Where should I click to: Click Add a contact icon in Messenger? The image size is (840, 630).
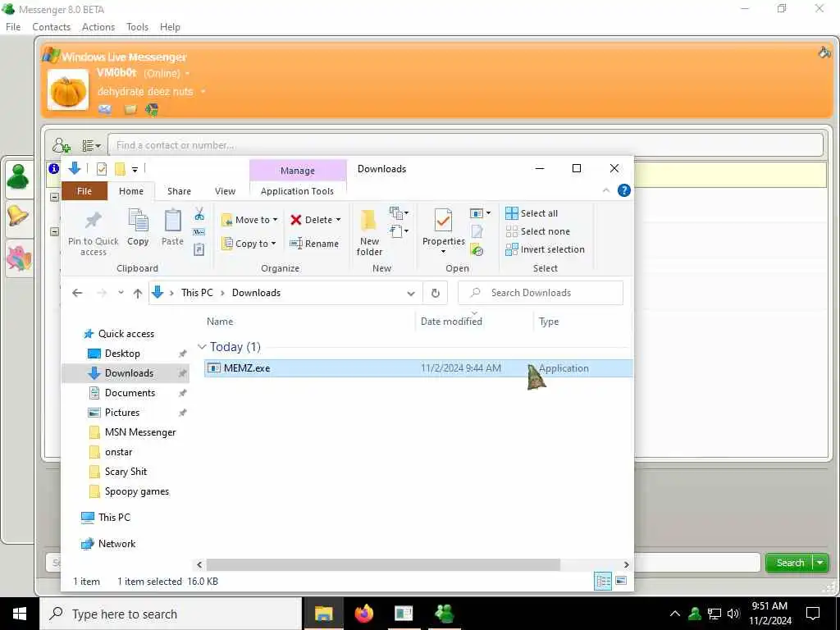[x=61, y=145]
